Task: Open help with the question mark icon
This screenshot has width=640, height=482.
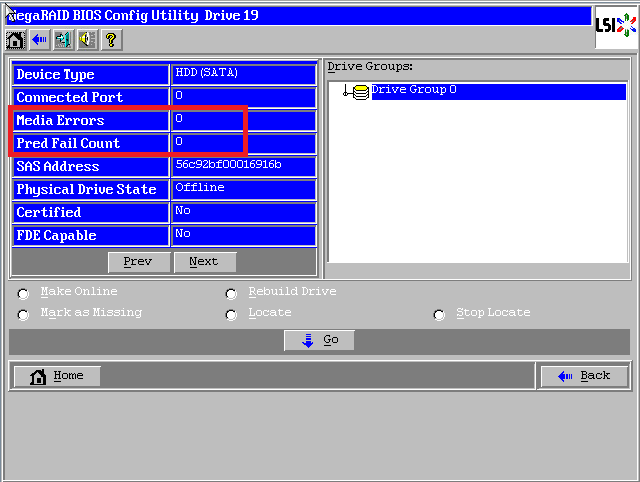Action: 111,40
